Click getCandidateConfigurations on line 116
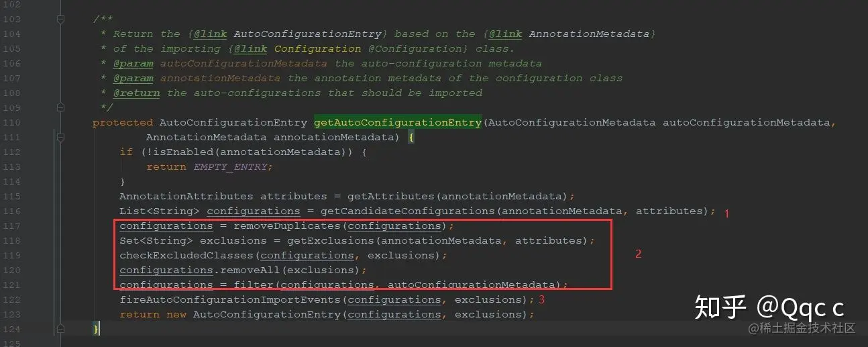 pyautogui.click(x=408, y=211)
